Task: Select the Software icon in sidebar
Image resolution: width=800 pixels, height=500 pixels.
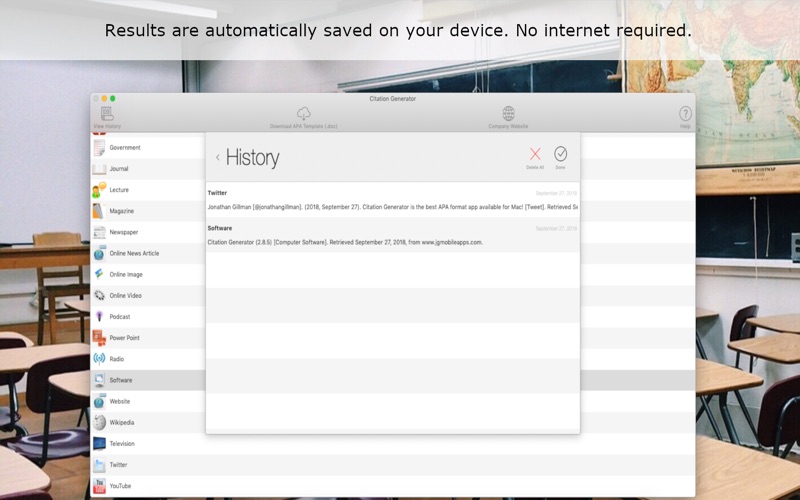Action: click(x=99, y=380)
